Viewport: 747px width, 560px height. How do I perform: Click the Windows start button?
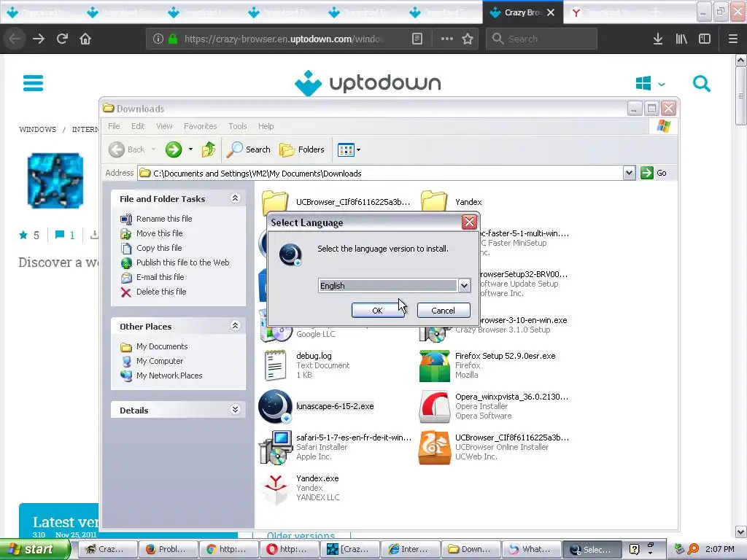[34, 549]
